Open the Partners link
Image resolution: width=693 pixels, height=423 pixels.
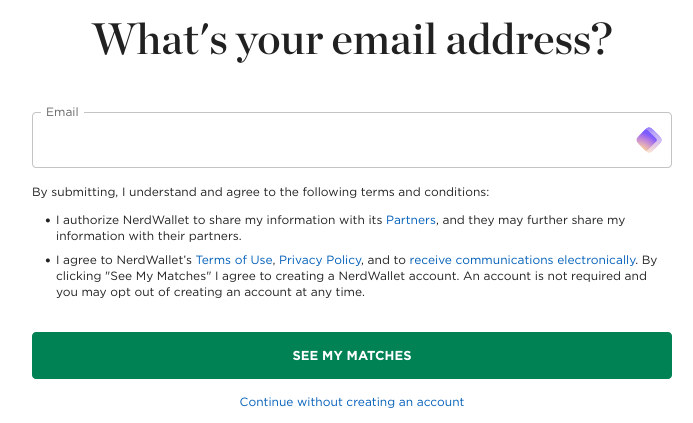point(410,220)
